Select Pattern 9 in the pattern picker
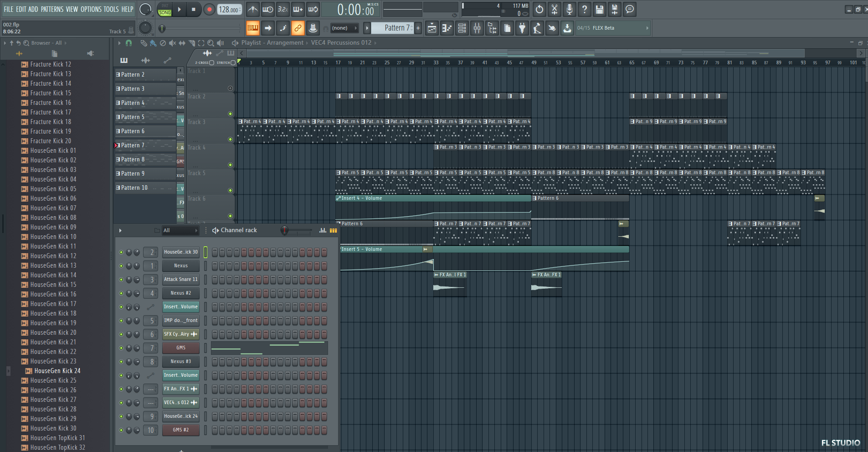The width and height of the screenshot is (868, 452). [145, 174]
